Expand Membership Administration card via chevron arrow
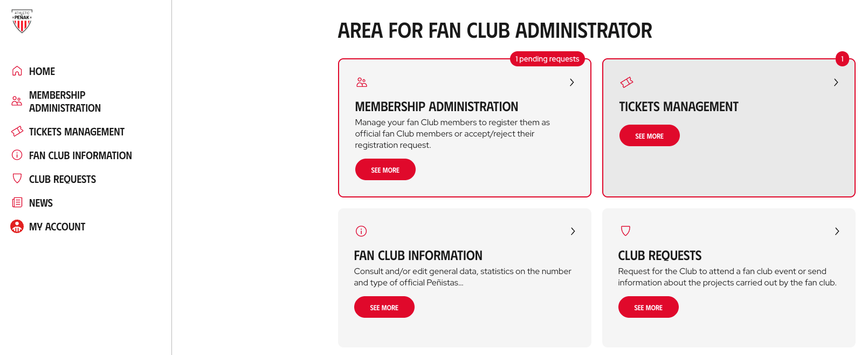The width and height of the screenshot is (868, 355). click(572, 83)
